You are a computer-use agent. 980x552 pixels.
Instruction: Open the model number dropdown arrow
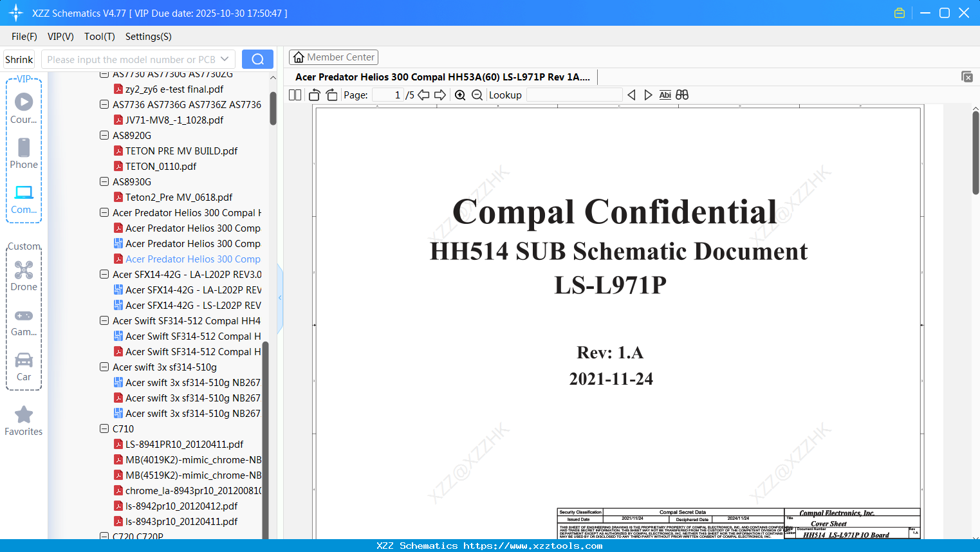tap(225, 59)
